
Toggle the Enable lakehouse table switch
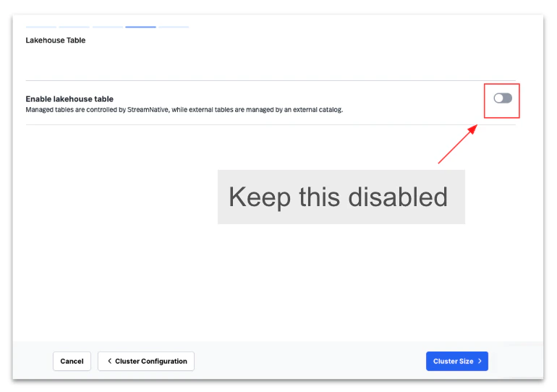(x=503, y=98)
